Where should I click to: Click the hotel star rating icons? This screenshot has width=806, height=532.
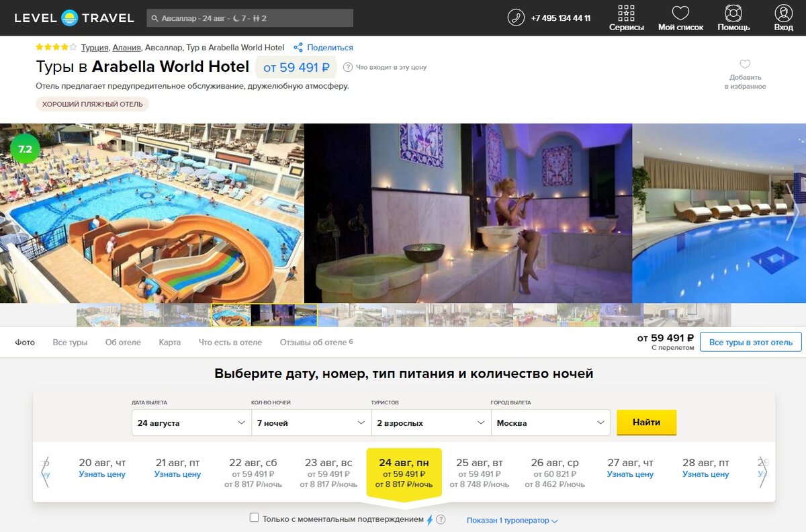click(56, 48)
